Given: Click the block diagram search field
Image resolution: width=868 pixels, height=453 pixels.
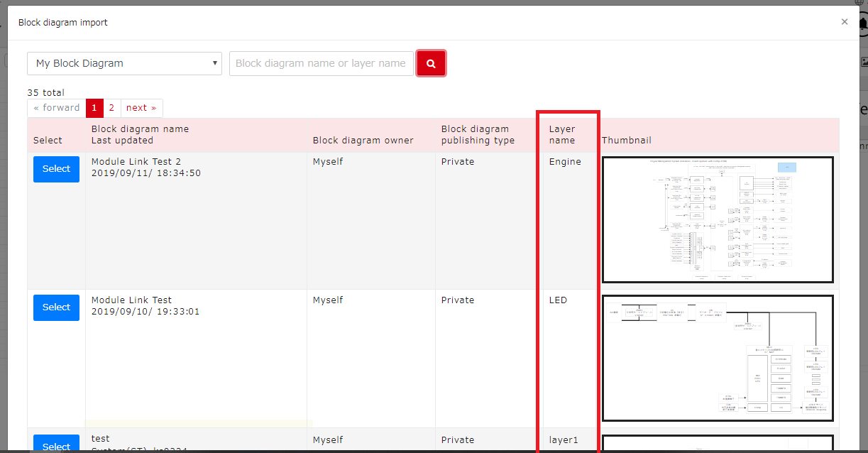Looking at the screenshot, I should click(x=321, y=63).
